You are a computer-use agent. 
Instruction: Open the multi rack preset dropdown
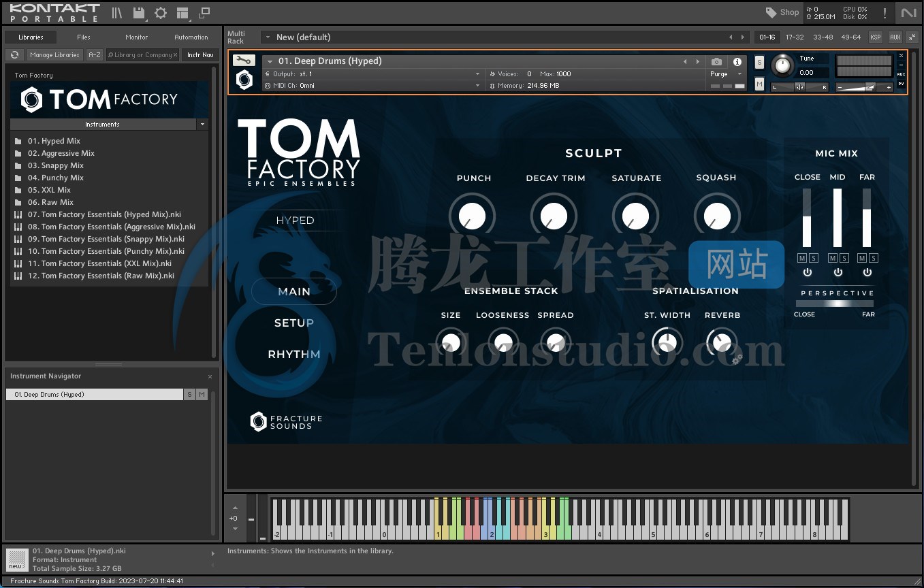pyautogui.click(x=266, y=37)
